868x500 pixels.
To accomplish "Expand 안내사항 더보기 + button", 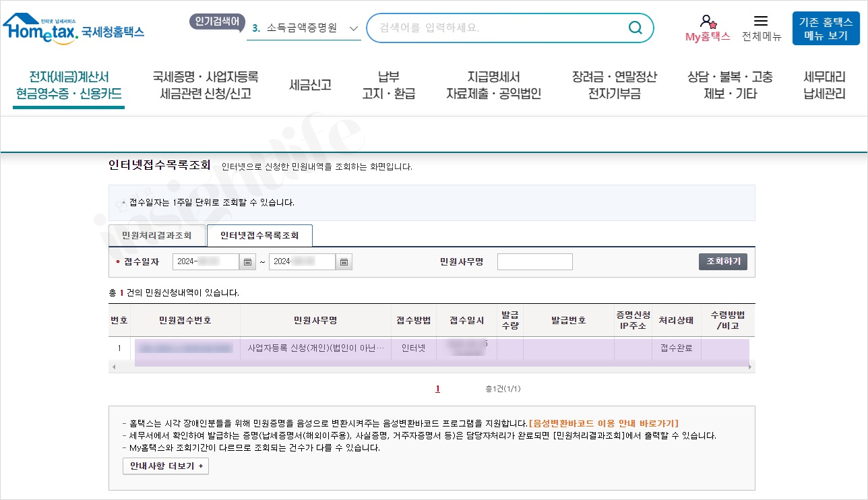I will pyautogui.click(x=166, y=466).
